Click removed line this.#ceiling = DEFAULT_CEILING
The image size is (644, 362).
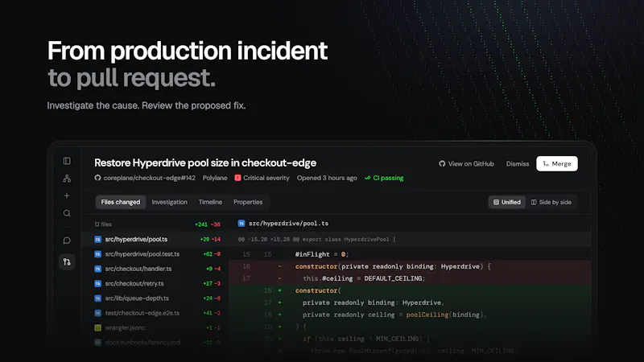[x=364, y=278]
